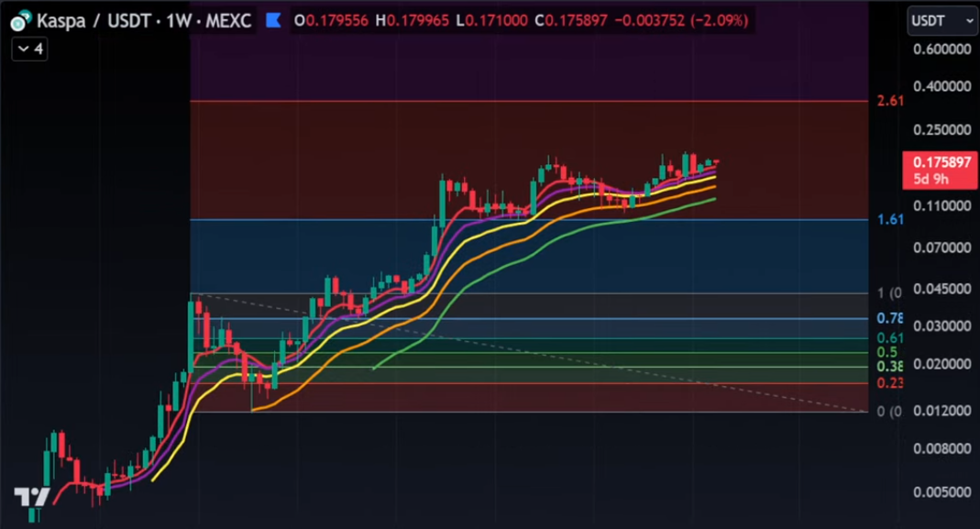
Task: Click the 0.250000 price axis label
Action: (941, 130)
